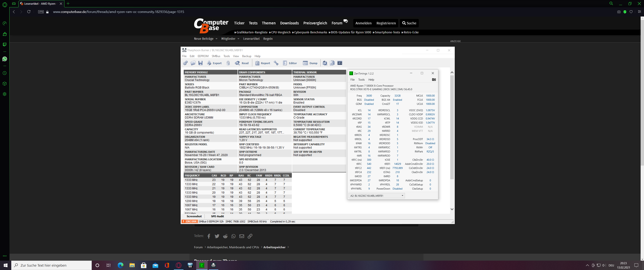Open the Downloads navigation item

point(289,23)
